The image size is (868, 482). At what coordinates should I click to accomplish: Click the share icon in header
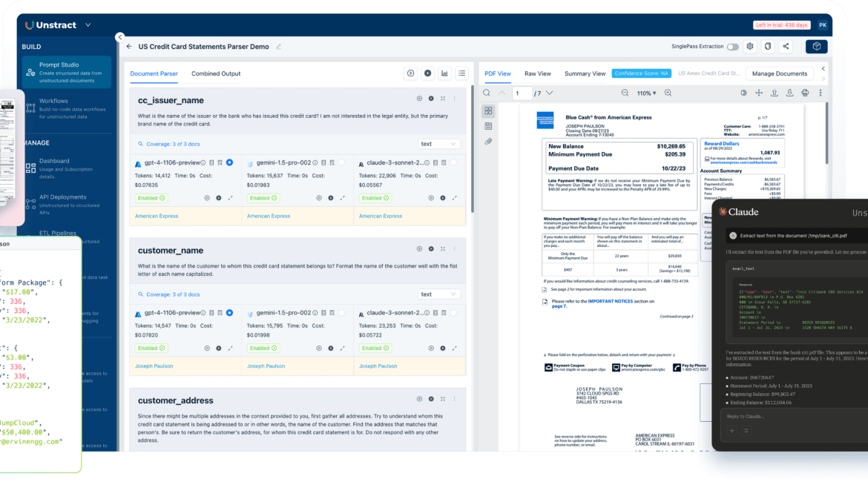(x=786, y=47)
